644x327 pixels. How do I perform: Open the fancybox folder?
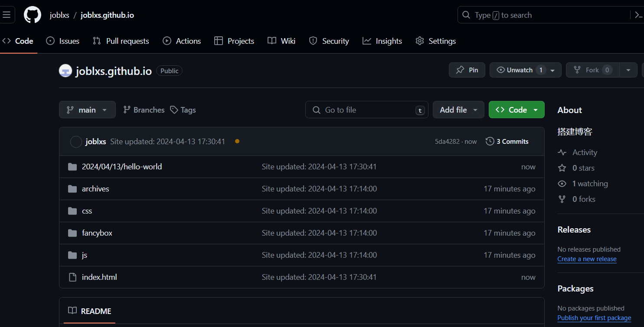(97, 233)
